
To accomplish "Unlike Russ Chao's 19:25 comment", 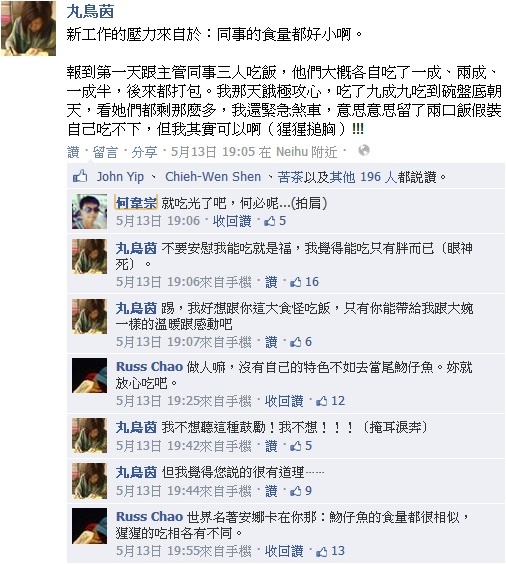I will (284, 401).
